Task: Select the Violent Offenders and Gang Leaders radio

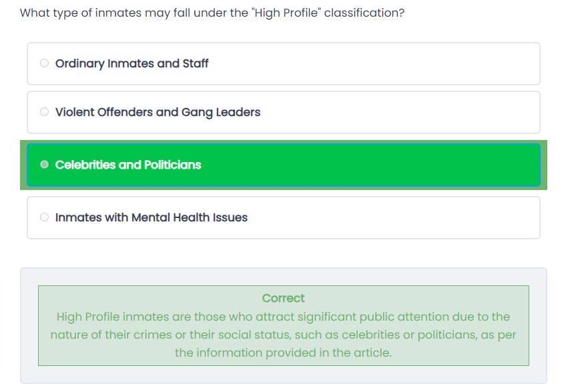Action: click(x=45, y=112)
